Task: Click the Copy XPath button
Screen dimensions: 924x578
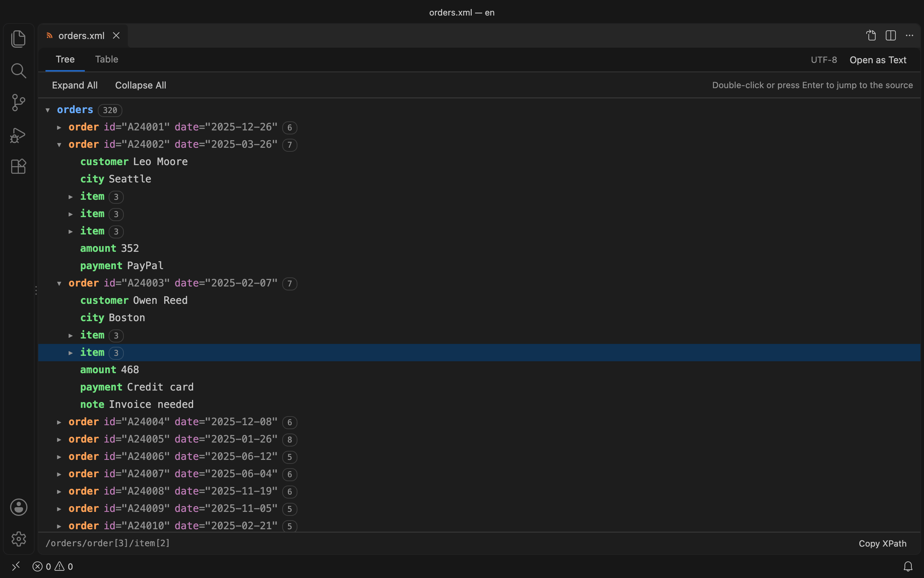Action: point(882,544)
